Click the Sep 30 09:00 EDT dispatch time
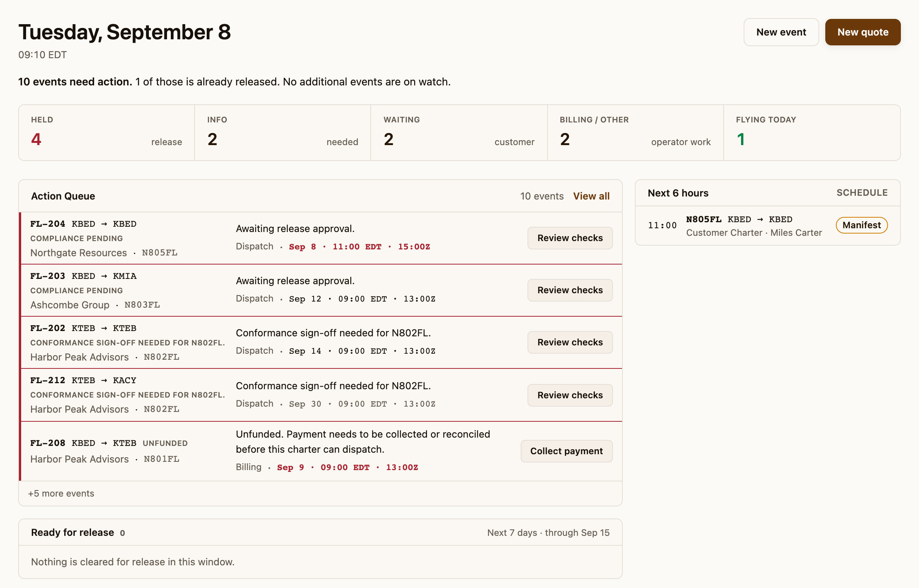 [x=362, y=404]
